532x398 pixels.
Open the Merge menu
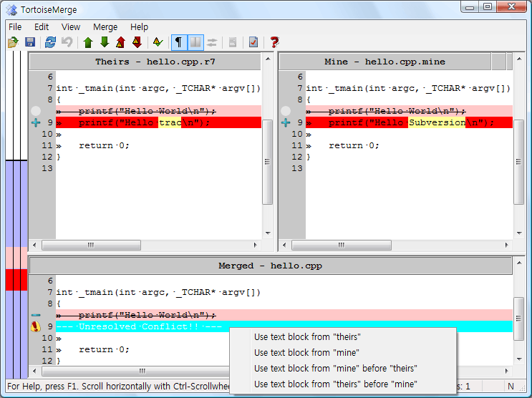pyautogui.click(x=105, y=26)
